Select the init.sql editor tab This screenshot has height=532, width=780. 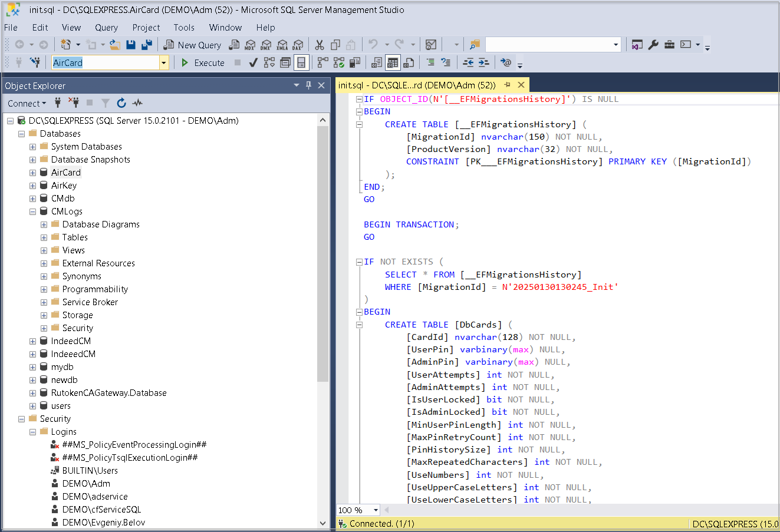417,85
